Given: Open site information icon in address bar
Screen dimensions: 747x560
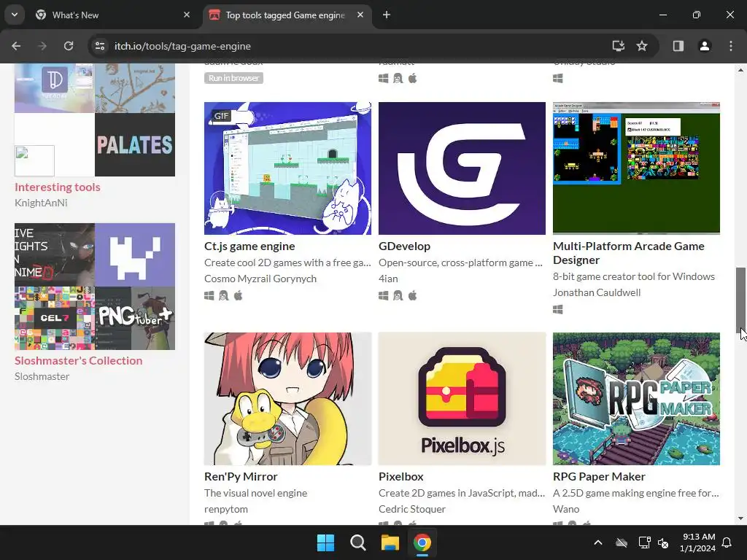Looking at the screenshot, I should point(100,46).
